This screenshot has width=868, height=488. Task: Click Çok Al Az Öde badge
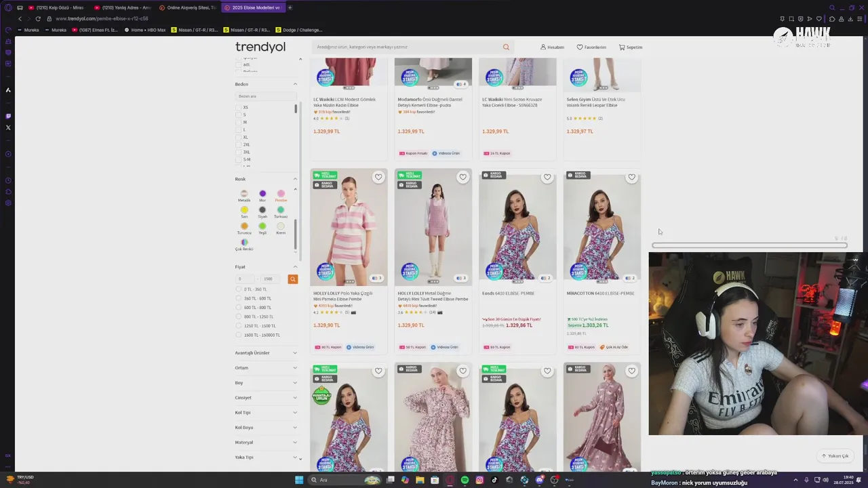pyautogui.click(x=614, y=347)
